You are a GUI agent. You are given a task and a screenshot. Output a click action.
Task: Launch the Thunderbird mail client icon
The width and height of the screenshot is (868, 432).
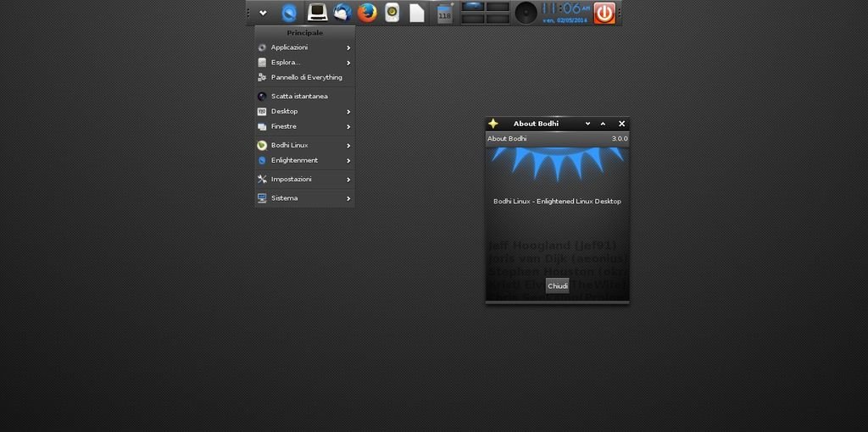coord(342,13)
